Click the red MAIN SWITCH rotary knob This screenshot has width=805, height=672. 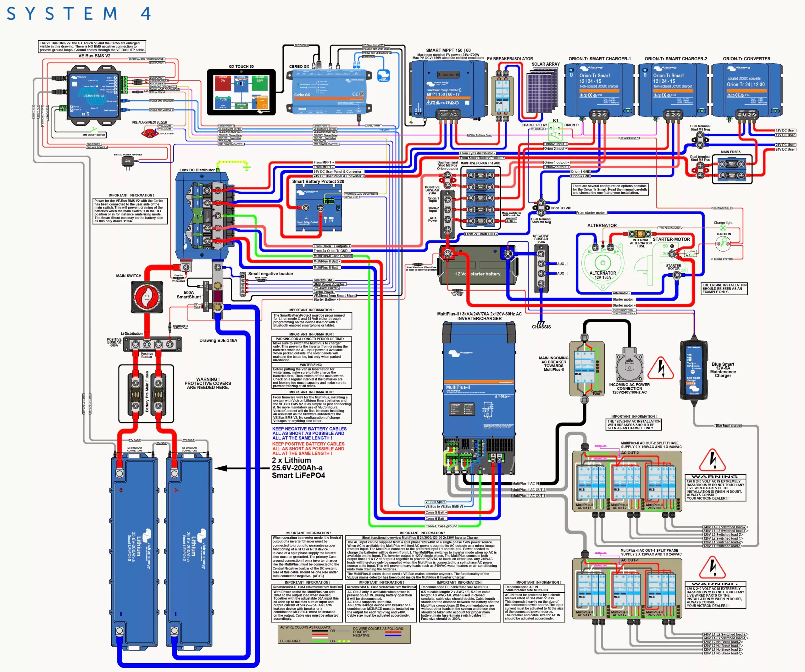(x=147, y=297)
